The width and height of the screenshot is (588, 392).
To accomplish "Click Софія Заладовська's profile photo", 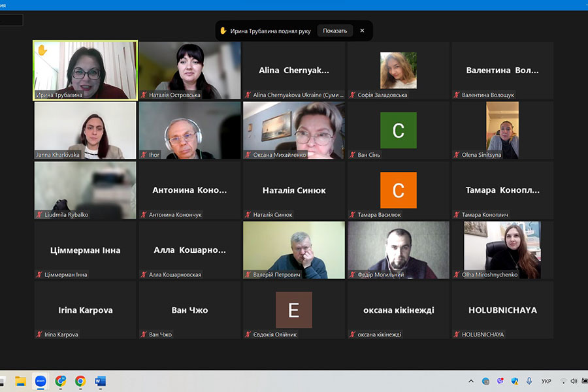I will [x=399, y=71].
